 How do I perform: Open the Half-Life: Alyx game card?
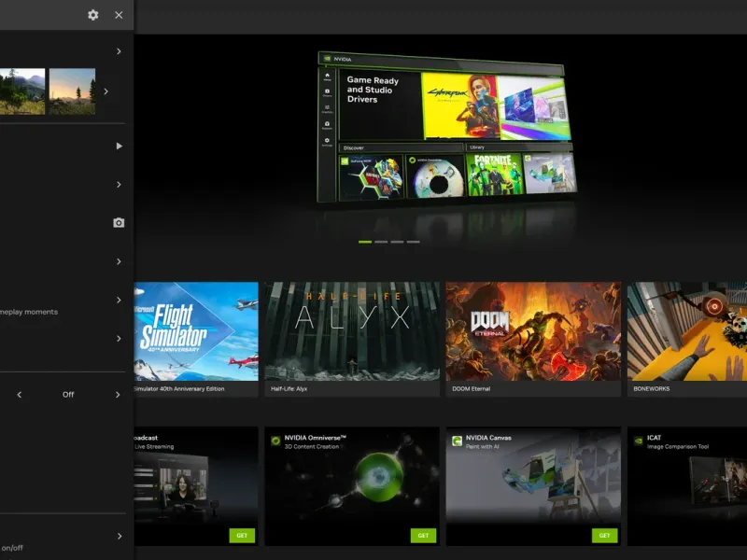coord(352,339)
